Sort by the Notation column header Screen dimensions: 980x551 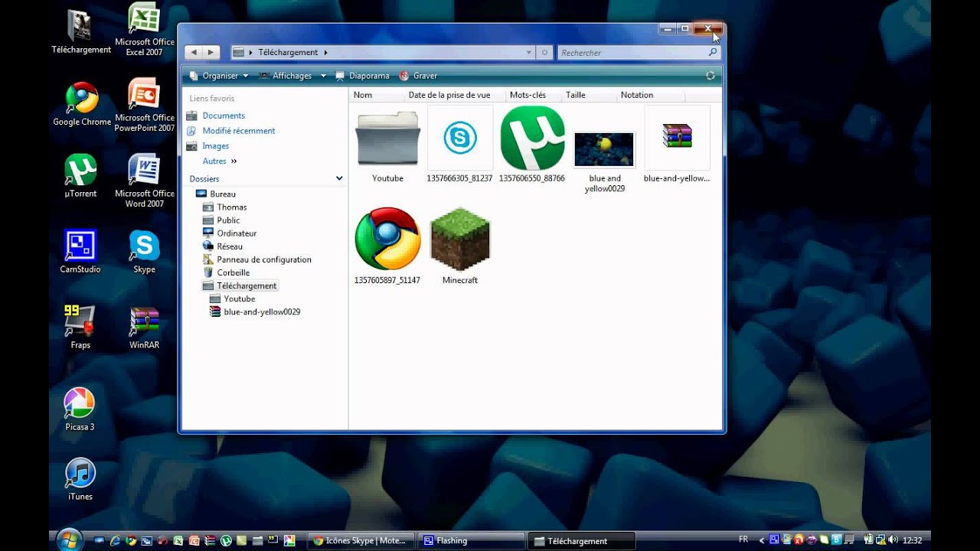[651, 95]
